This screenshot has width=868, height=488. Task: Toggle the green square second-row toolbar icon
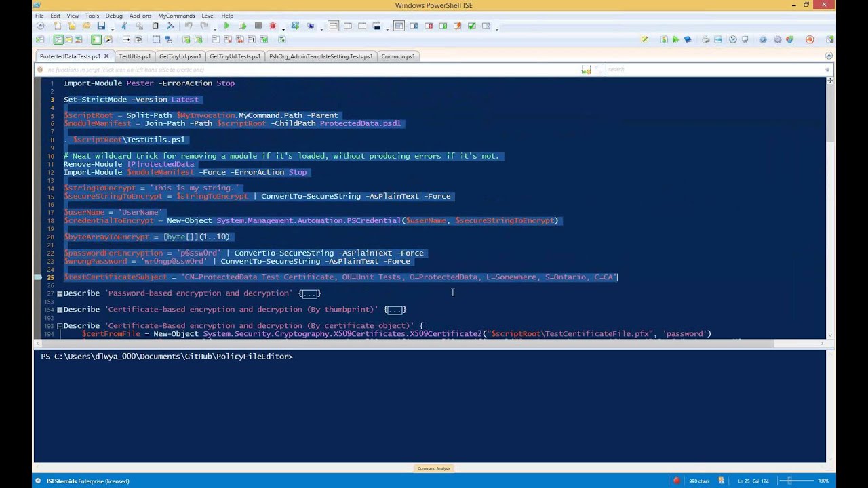pos(96,39)
